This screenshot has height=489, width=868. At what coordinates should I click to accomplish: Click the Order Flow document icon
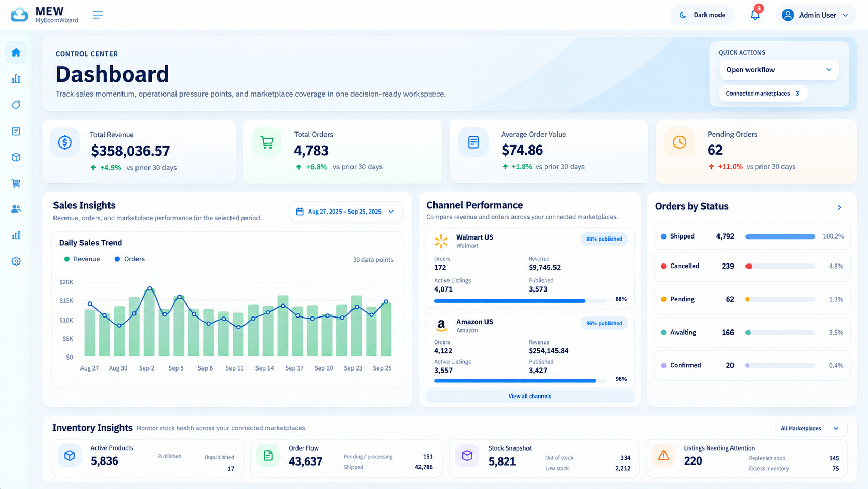pyautogui.click(x=268, y=456)
